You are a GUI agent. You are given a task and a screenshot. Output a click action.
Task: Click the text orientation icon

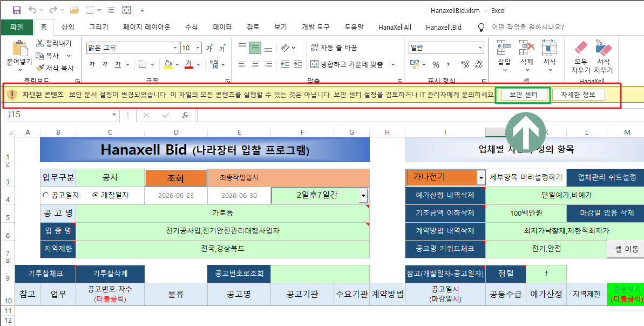286,48
